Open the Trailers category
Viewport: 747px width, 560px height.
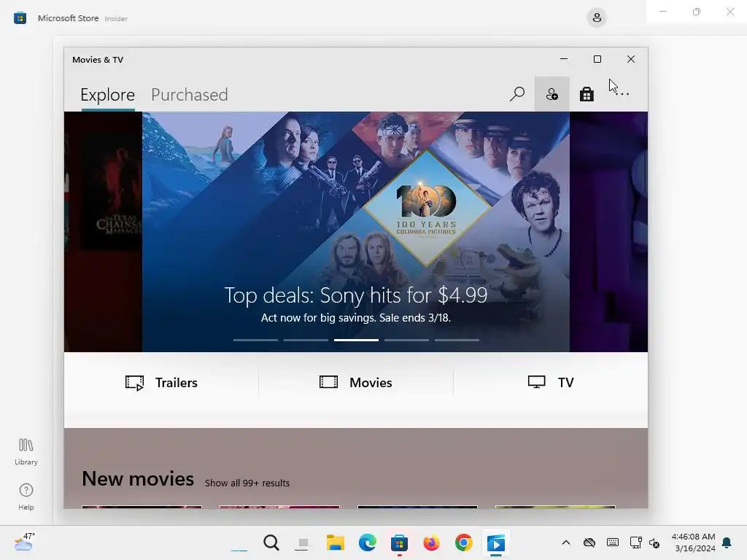161,382
